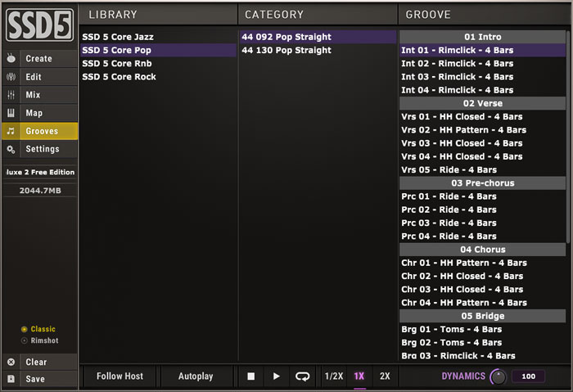
Task: Adjust the Dynamics knob
Action: (498, 376)
